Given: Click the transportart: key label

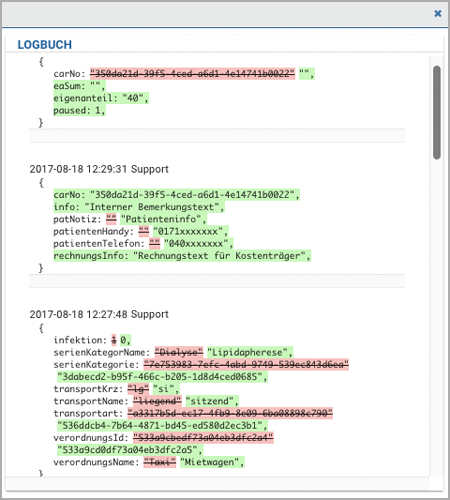Looking at the screenshot, I should click(x=88, y=413).
